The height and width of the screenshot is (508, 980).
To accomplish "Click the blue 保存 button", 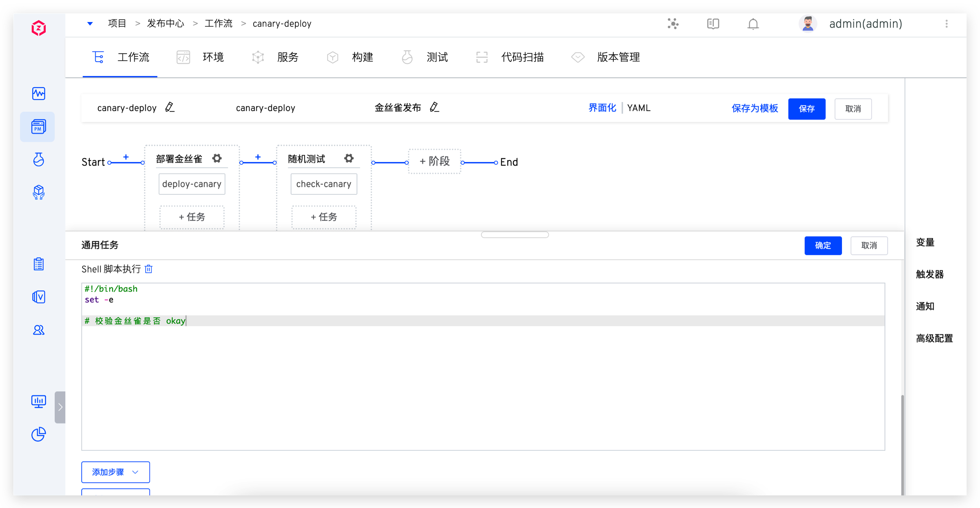I will click(806, 109).
